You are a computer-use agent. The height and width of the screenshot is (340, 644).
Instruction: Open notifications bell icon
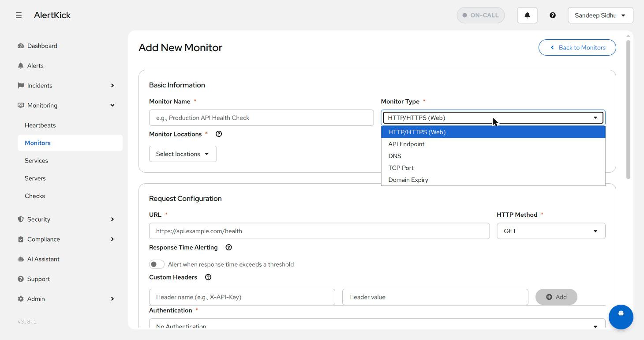[527, 15]
